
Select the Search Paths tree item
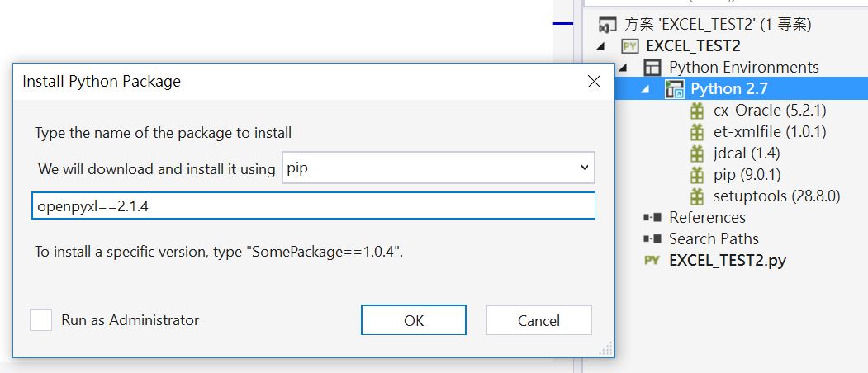click(x=714, y=239)
